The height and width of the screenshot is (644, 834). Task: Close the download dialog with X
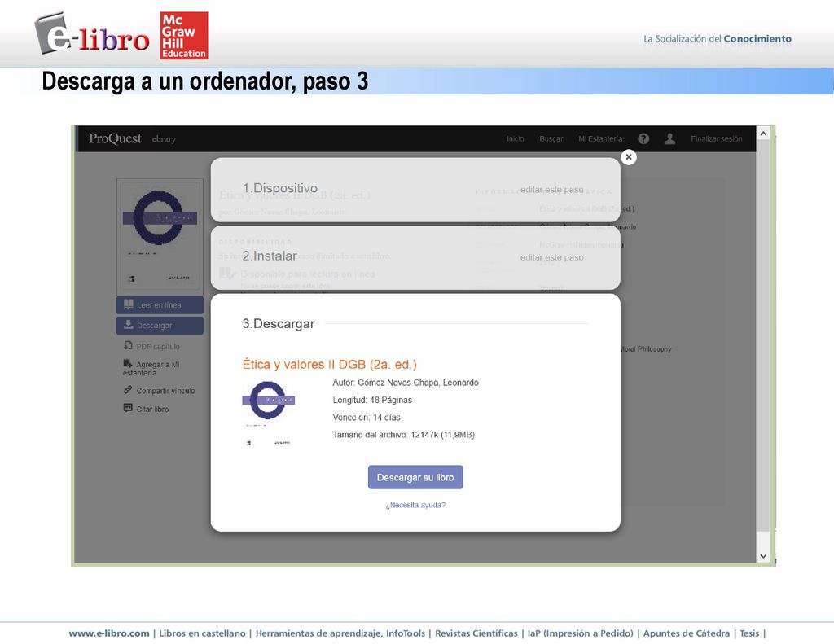point(629,157)
